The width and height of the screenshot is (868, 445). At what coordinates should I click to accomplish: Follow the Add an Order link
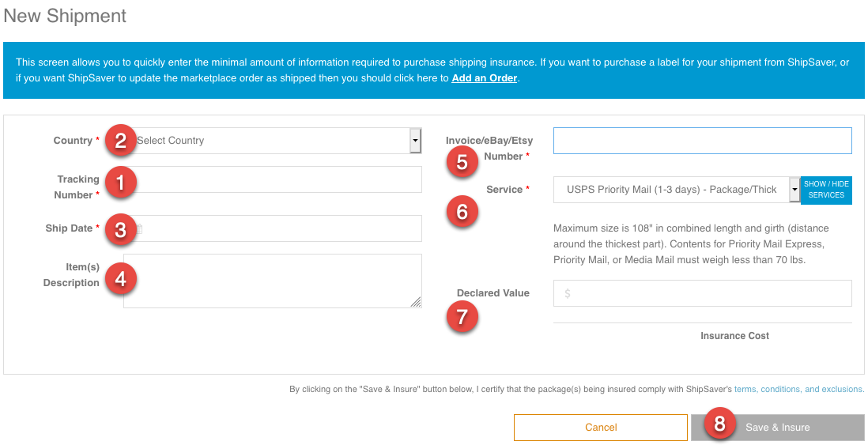click(x=484, y=78)
